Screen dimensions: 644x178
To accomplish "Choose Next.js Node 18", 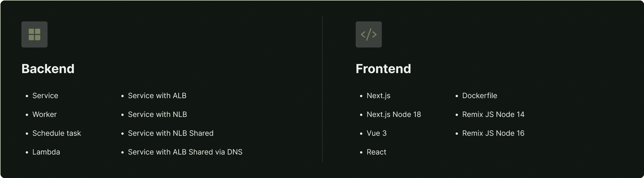I will click(394, 114).
